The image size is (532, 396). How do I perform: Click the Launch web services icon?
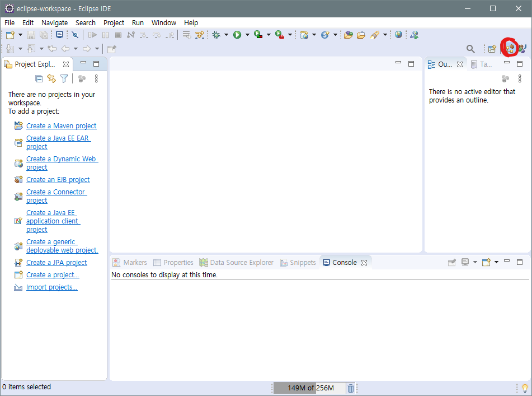pyautogui.click(x=414, y=35)
